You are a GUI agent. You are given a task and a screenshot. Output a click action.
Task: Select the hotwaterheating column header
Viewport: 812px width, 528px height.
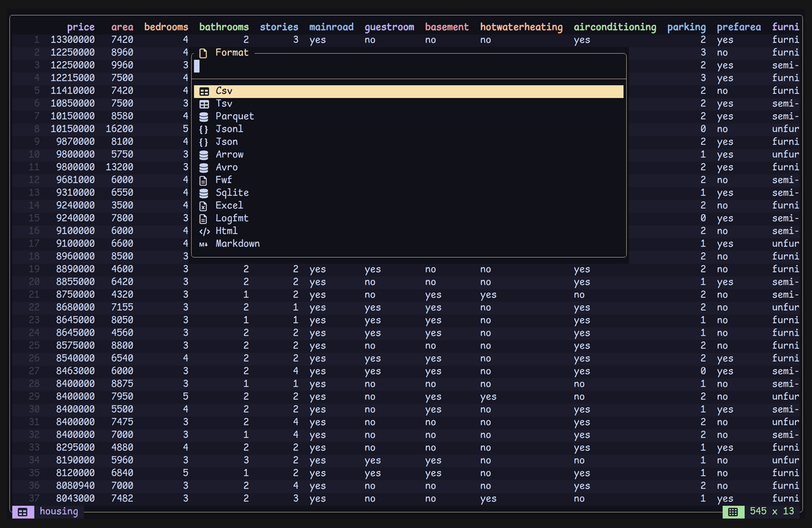[x=521, y=27]
